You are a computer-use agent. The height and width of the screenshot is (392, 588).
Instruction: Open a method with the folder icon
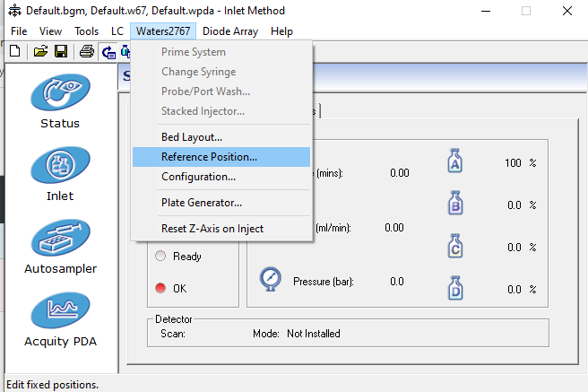pyautogui.click(x=40, y=51)
